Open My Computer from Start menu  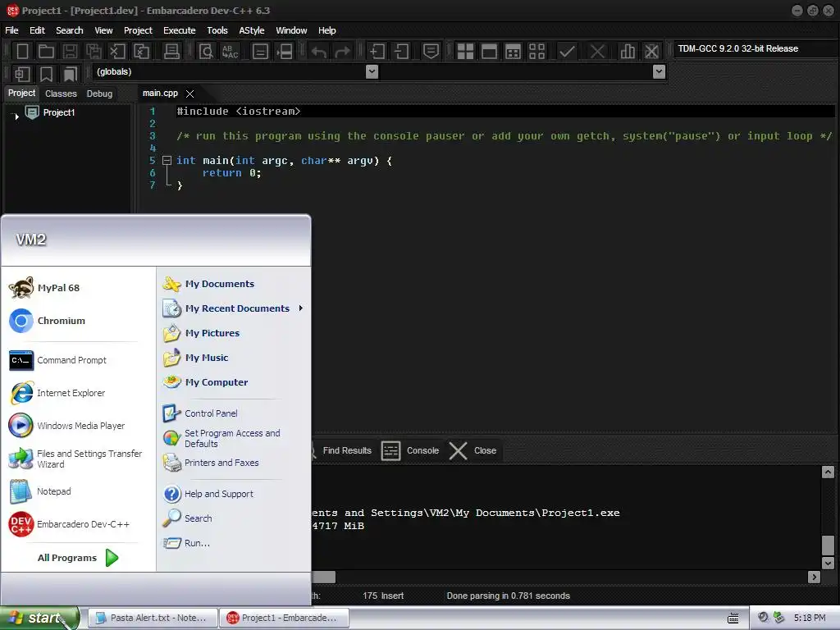pos(217,382)
